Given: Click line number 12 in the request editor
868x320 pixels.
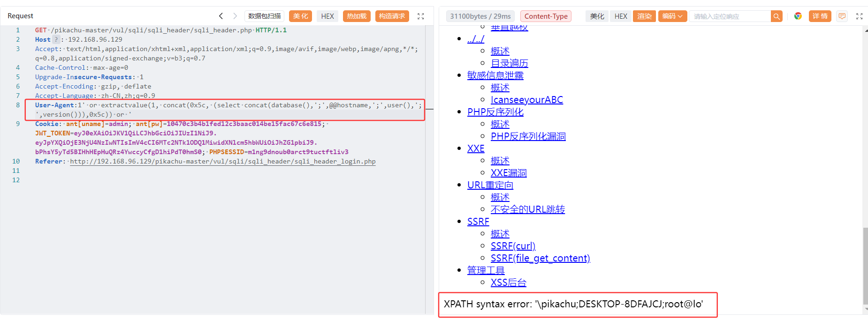Looking at the screenshot, I should [x=16, y=180].
